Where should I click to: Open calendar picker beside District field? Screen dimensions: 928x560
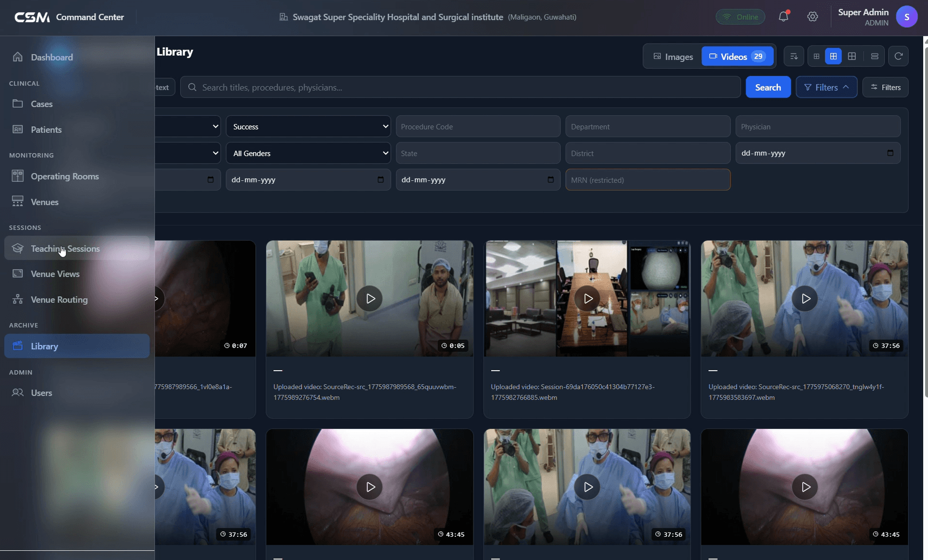tap(890, 153)
